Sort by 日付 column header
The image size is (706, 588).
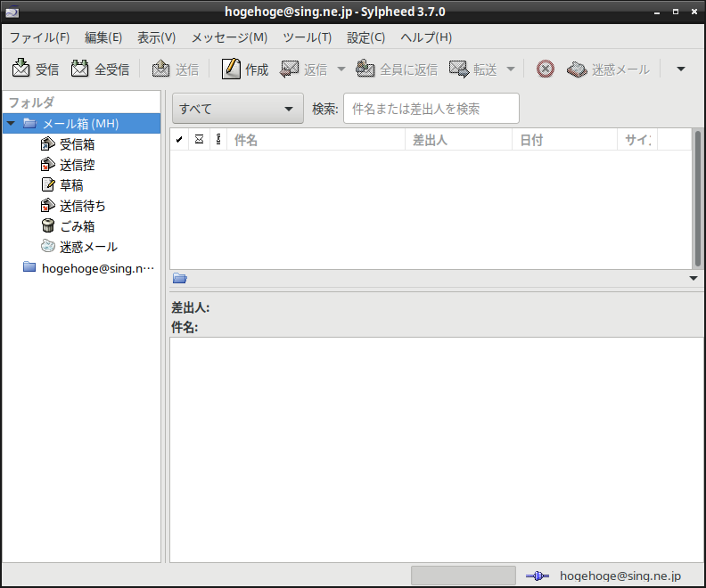tap(564, 140)
